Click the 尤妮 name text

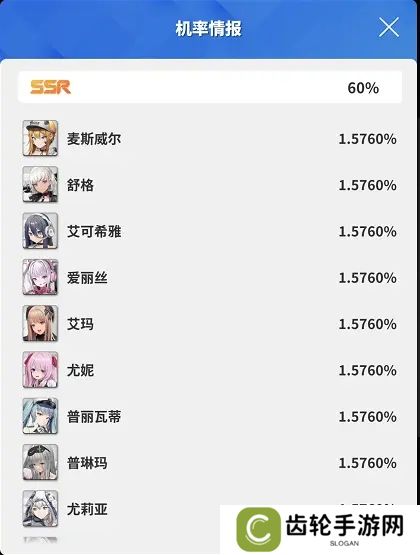point(80,371)
